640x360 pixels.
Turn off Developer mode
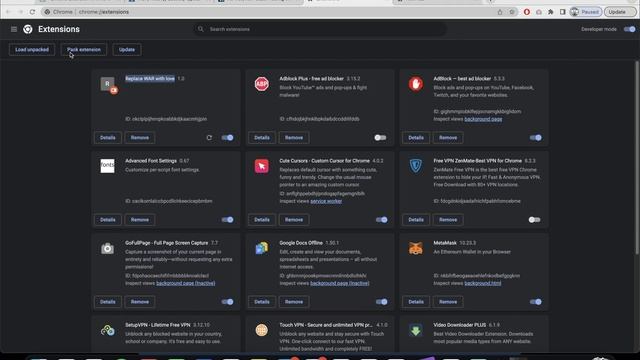(629, 29)
